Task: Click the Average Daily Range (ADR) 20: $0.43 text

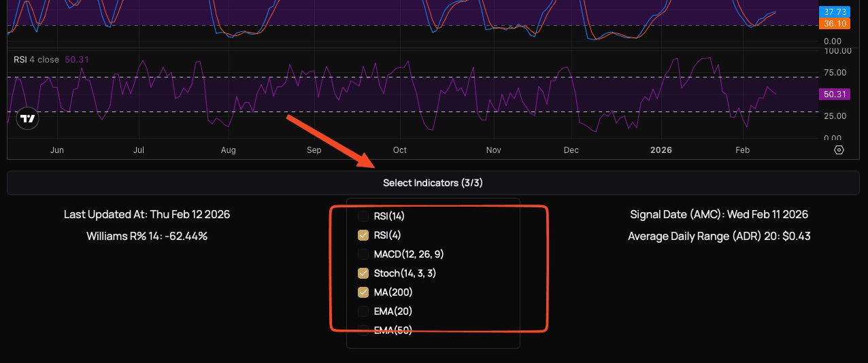Action: [719, 237]
